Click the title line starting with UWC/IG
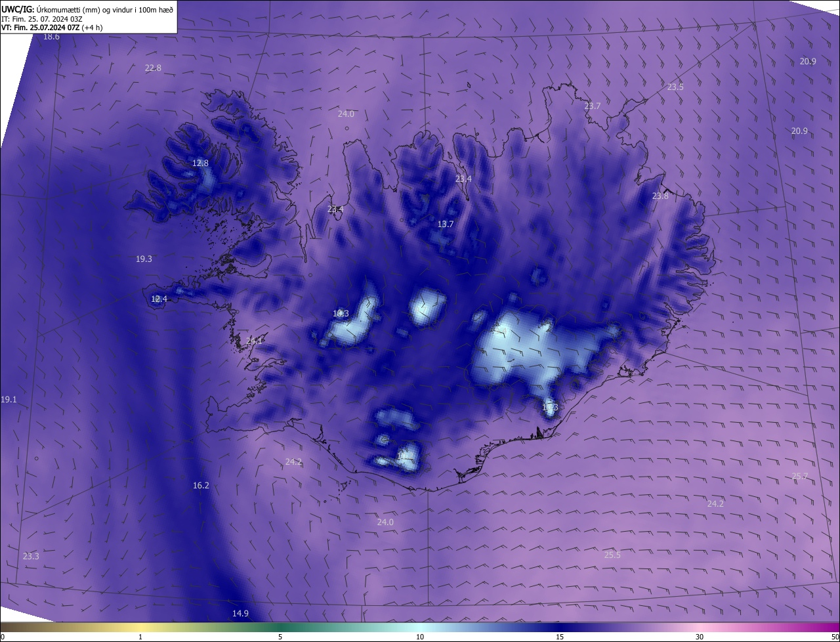The width and height of the screenshot is (840, 642). point(87,9)
